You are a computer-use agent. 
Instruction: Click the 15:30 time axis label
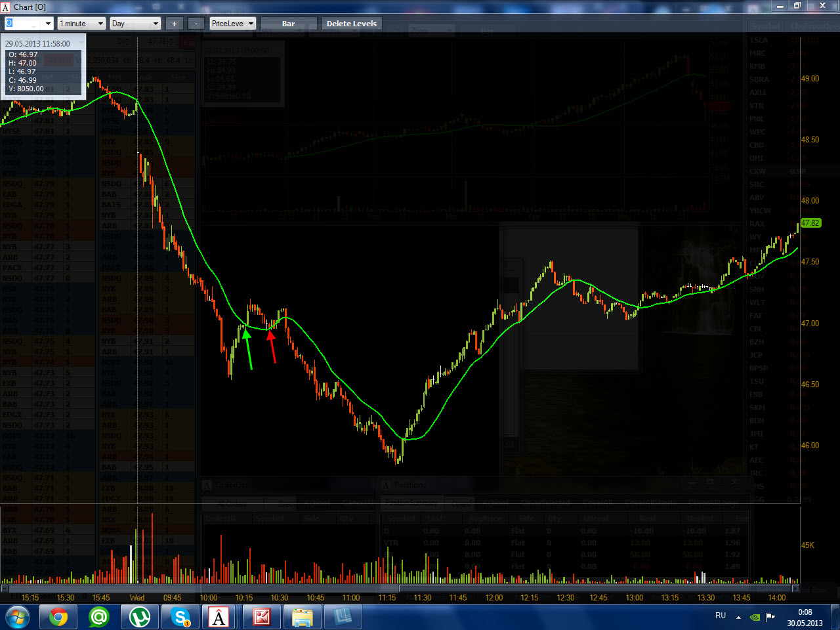click(66, 598)
